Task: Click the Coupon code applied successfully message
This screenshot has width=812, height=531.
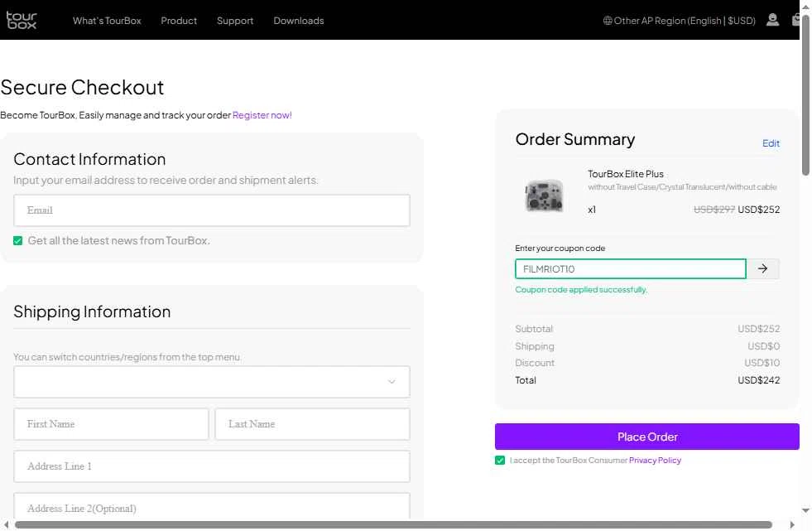Action: pos(581,290)
